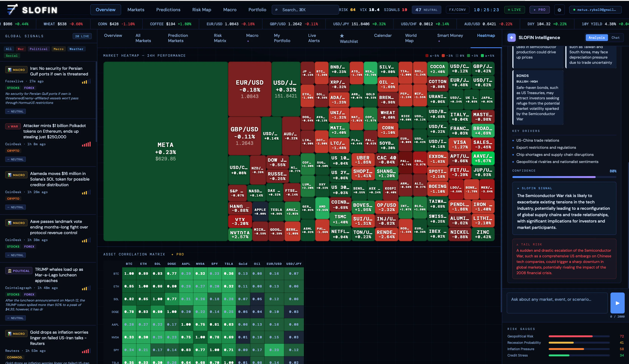The image size is (629, 364).
Task: Click the building icon on the POLITICAL badge
Action: [x=10, y=271]
